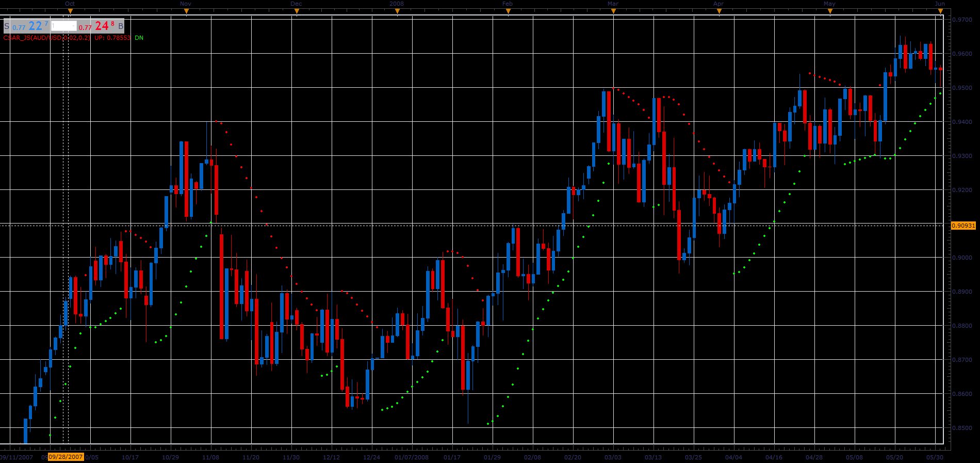This screenshot has height=463, width=980.
Task: Click the 0.8700 price axis label
Action: coord(963,360)
